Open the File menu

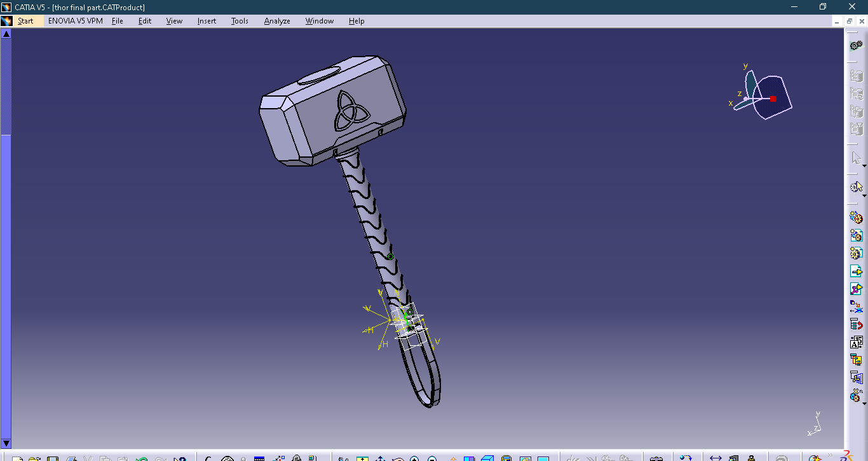pyautogui.click(x=118, y=21)
